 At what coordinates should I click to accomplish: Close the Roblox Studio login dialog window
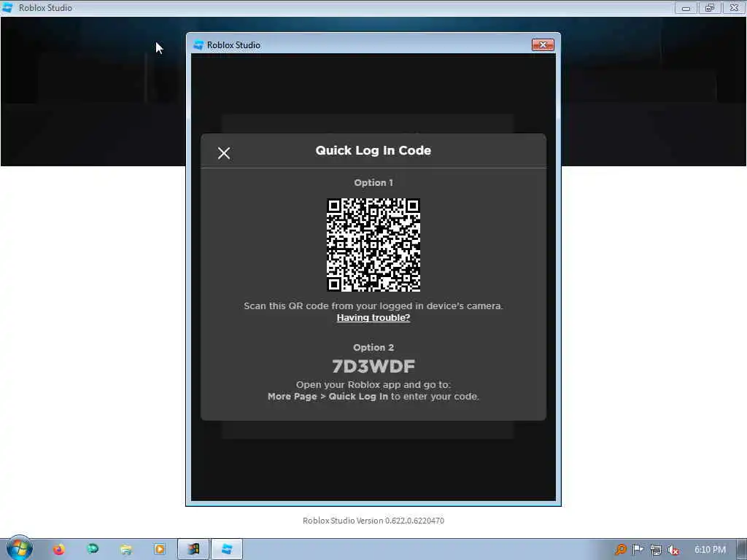click(x=543, y=44)
